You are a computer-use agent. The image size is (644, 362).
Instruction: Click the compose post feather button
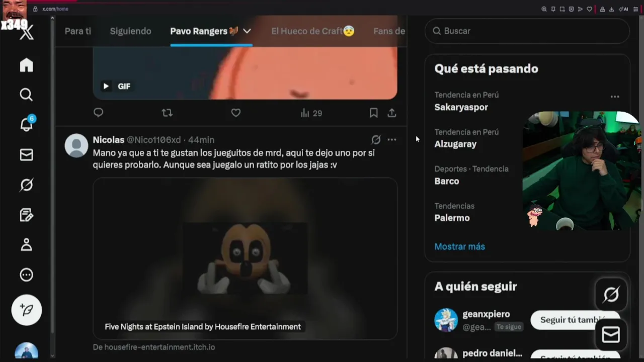[x=27, y=310]
